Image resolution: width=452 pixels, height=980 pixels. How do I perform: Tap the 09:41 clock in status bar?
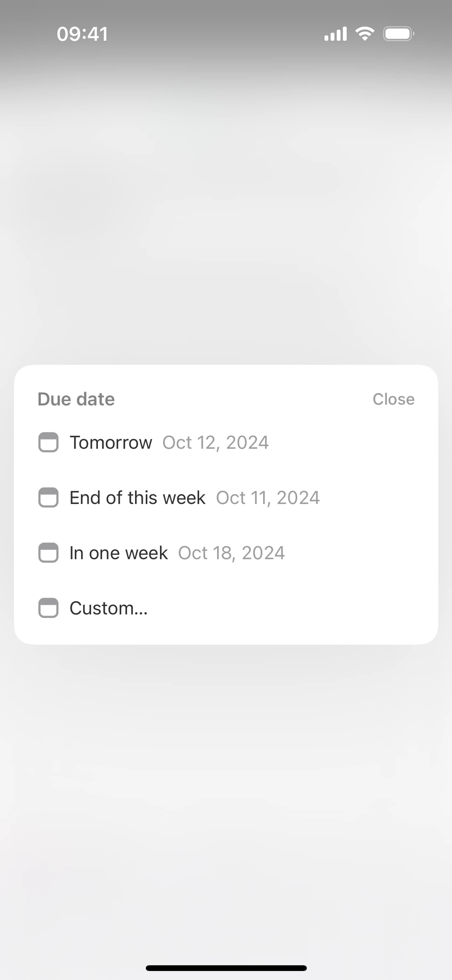tap(82, 34)
